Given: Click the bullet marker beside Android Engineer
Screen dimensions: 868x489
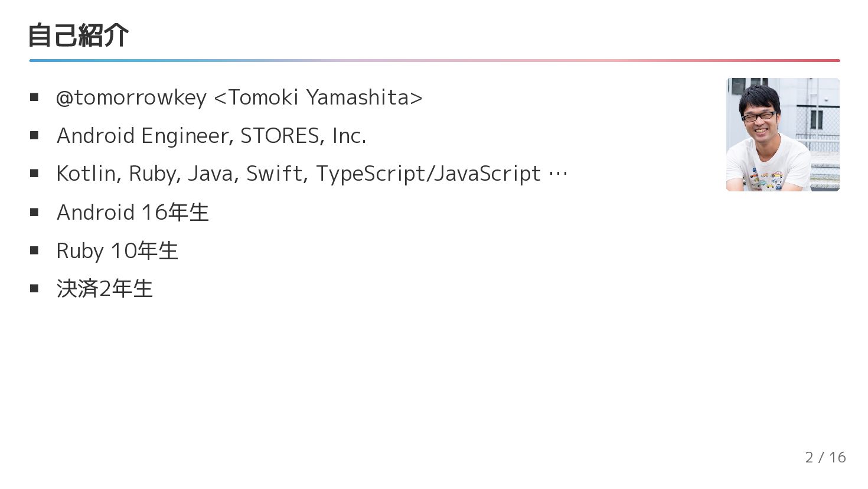Looking at the screenshot, I should pyautogui.click(x=34, y=135).
